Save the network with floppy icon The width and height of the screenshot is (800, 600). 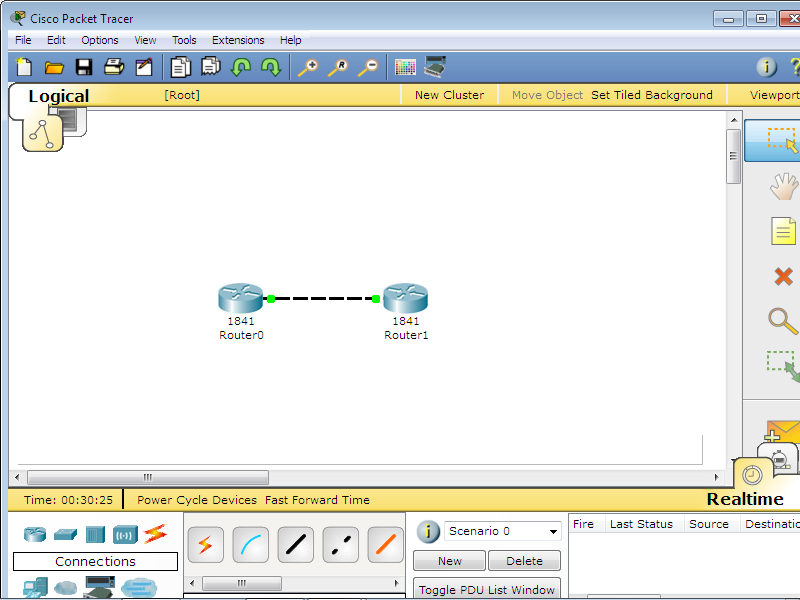click(84, 67)
